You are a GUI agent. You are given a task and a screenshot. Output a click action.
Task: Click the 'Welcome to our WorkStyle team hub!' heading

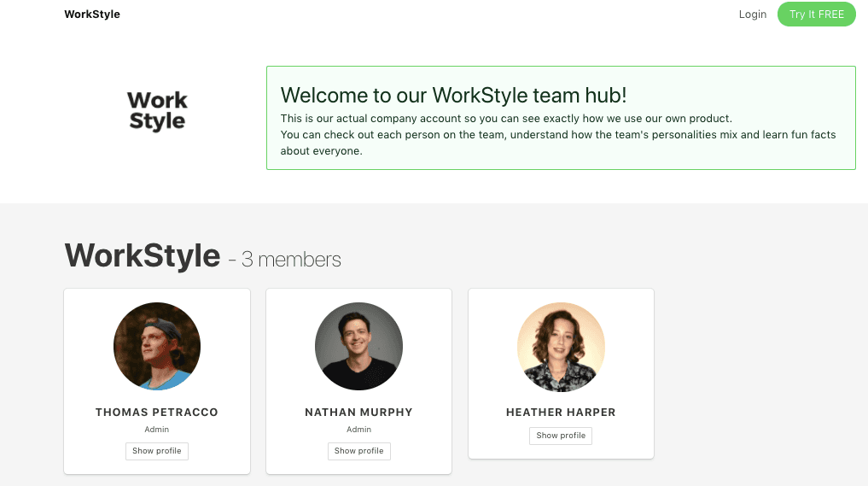(x=453, y=96)
